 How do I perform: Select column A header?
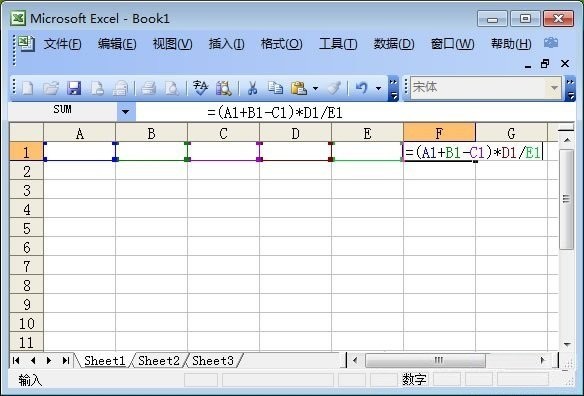coord(79,133)
